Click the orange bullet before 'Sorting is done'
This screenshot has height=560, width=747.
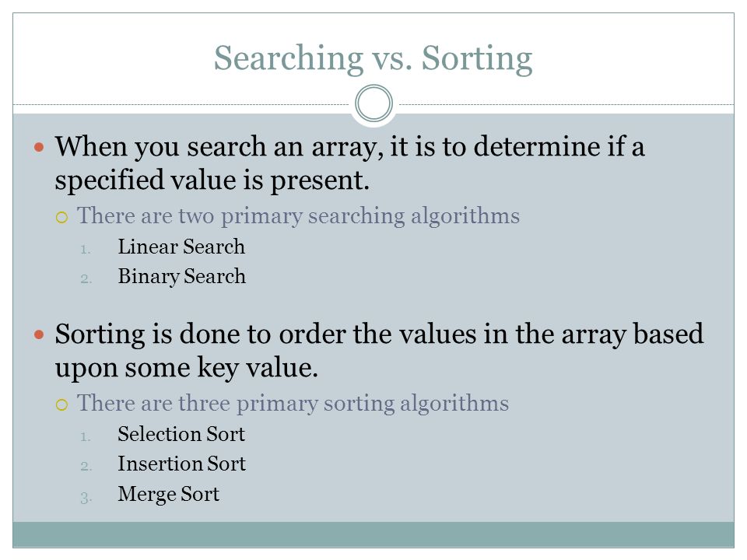point(39,334)
